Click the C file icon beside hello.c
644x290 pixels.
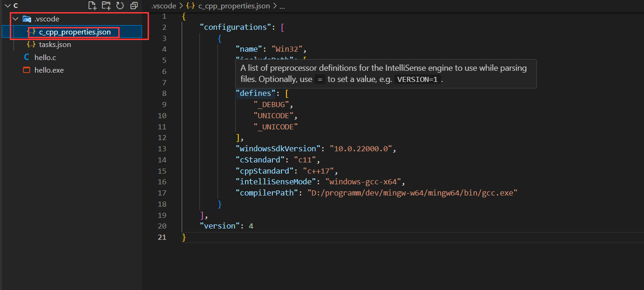tap(27, 58)
